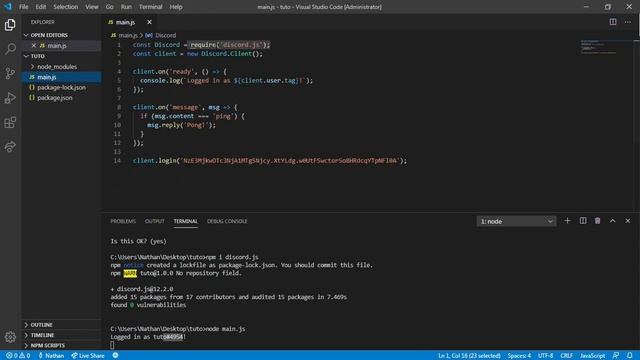
Task: Select the main.js editor tab
Action: tap(129, 22)
